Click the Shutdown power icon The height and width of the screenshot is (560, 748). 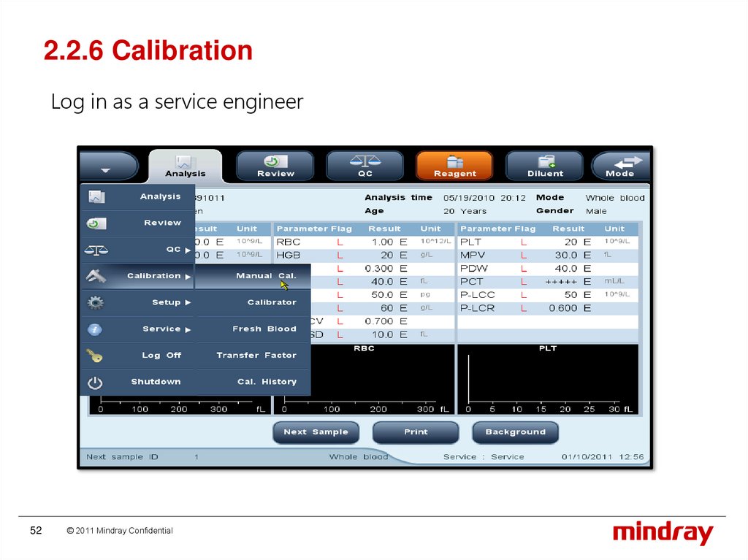(x=95, y=383)
